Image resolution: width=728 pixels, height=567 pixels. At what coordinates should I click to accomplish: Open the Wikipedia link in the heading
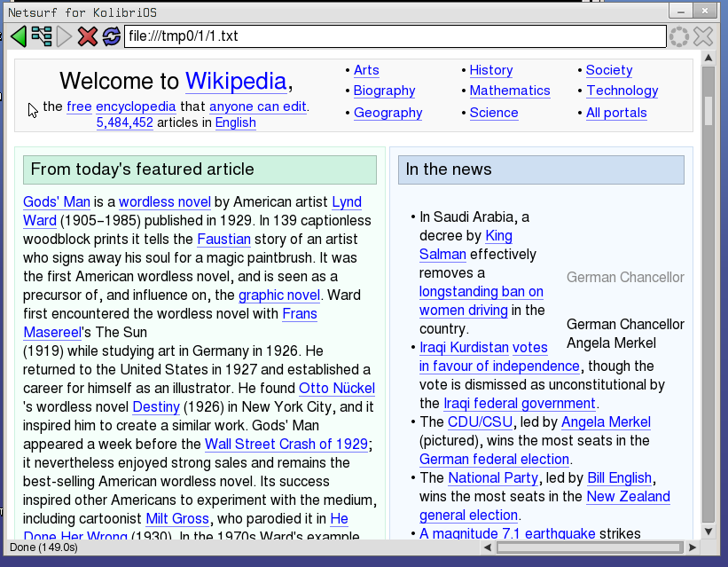click(236, 82)
